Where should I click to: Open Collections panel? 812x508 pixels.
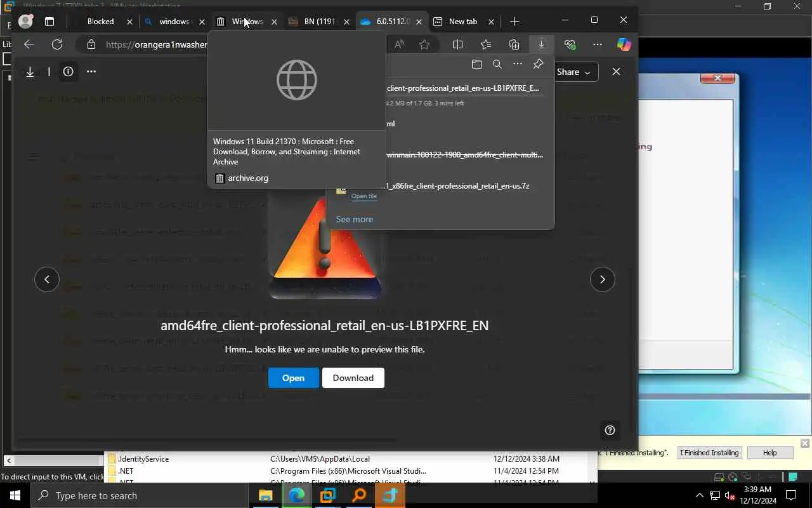[514, 44]
